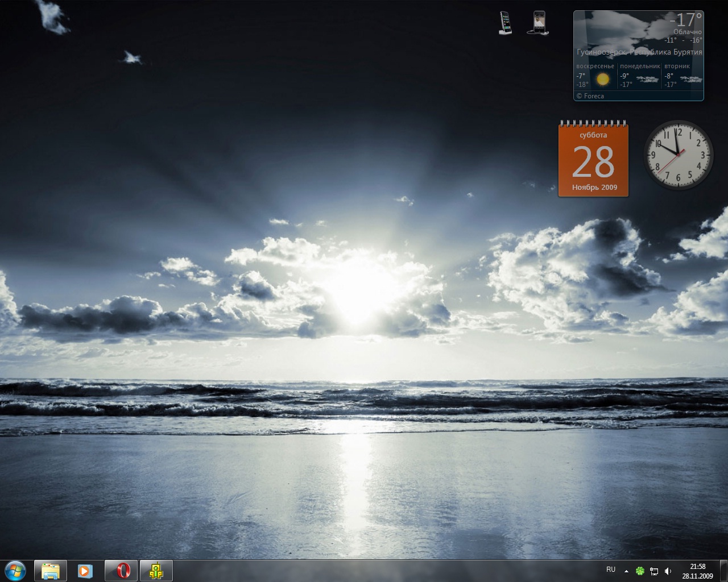Click the analog clock gadget

[x=678, y=155]
